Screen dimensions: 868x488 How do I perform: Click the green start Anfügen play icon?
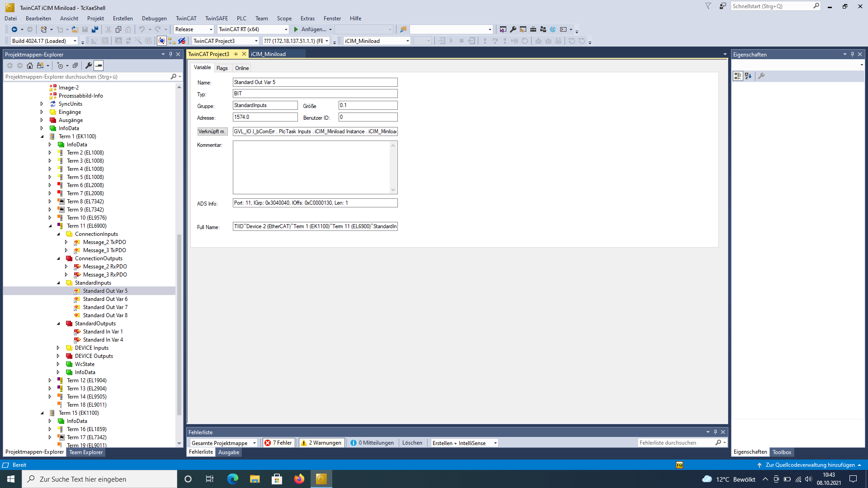(296, 29)
